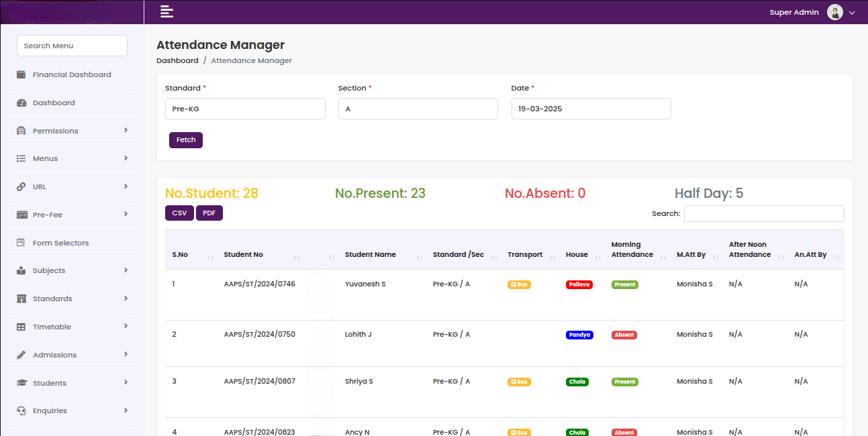Click the Super Admin avatar picture
868x436 pixels.
click(x=835, y=12)
